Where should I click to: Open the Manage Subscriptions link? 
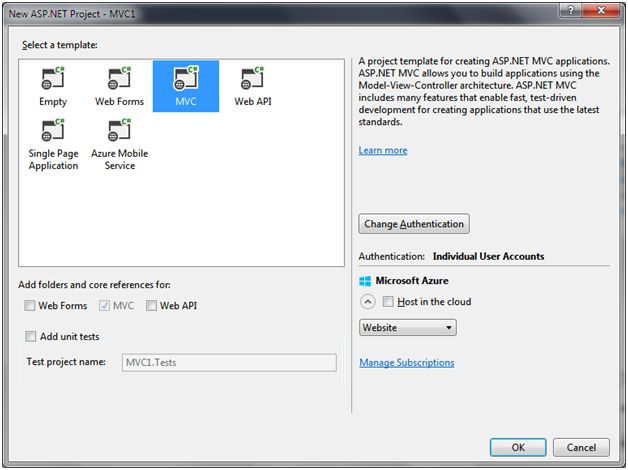tap(407, 363)
